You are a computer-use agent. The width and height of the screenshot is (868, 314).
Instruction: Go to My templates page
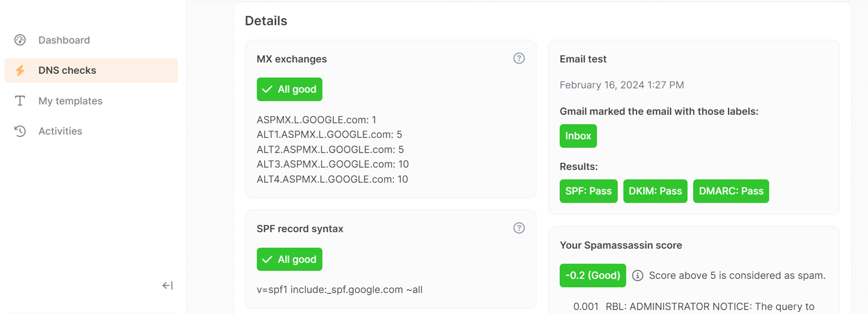pos(70,101)
